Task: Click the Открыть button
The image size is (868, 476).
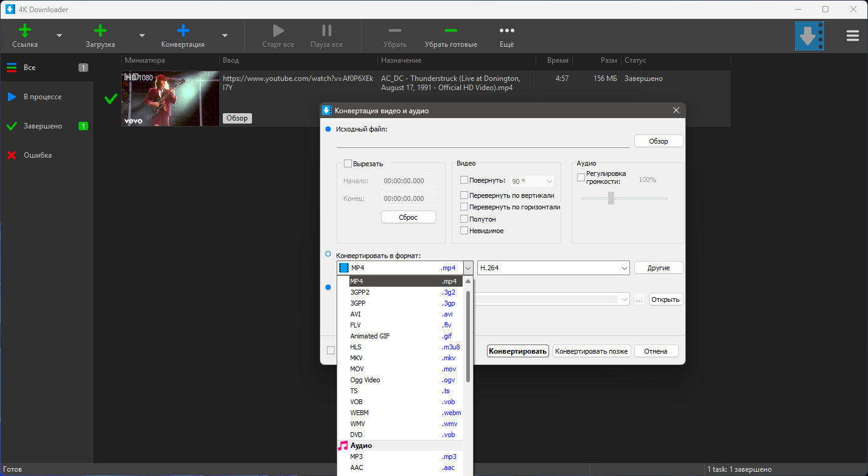Action: (x=666, y=299)
